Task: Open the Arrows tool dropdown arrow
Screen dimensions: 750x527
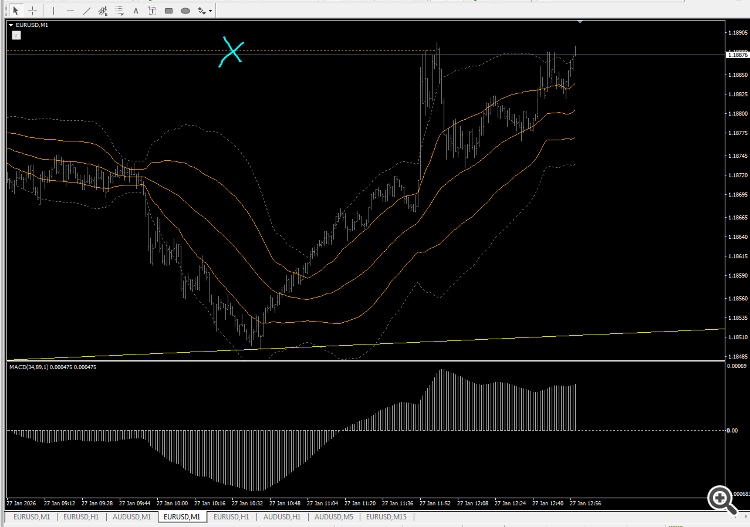Action: [x=210, y=11]
